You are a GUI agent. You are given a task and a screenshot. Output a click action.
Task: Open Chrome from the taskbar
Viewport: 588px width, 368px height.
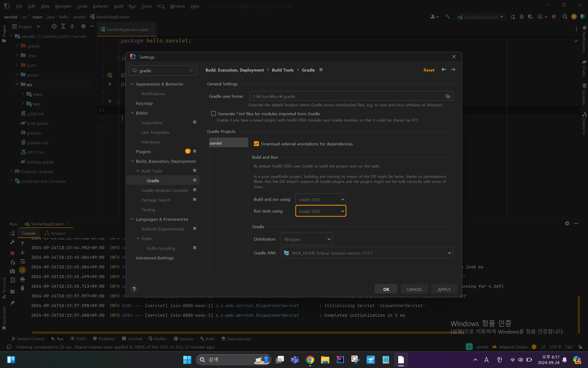tap(310, 360)
